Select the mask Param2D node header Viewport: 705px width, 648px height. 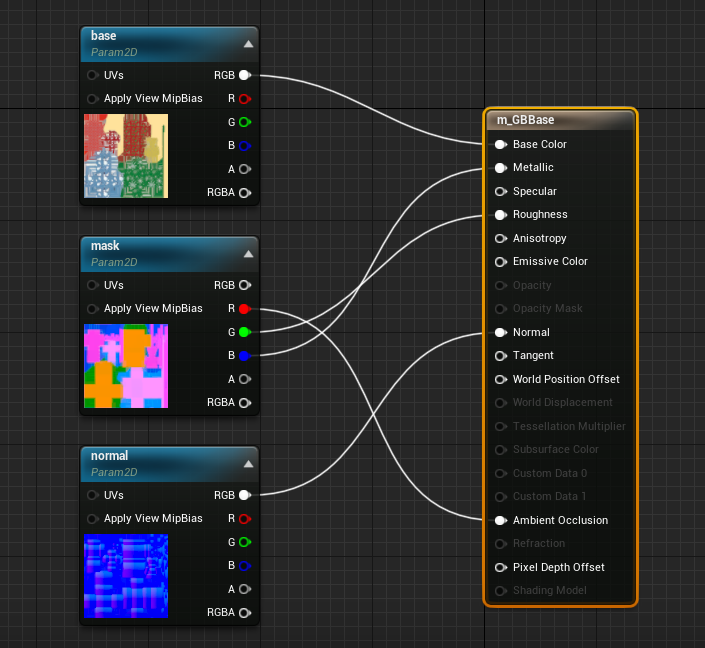[170, 254]
